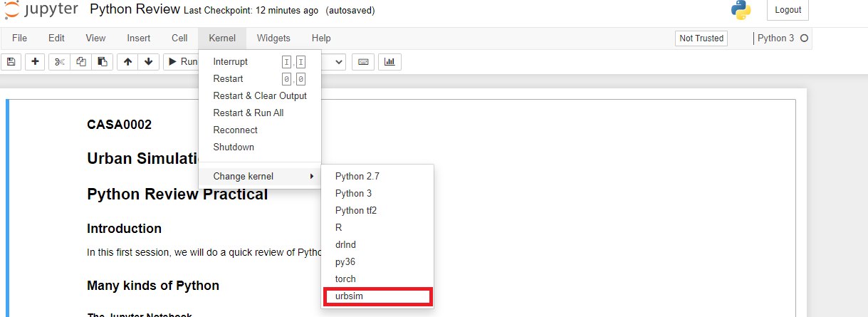The height and width of the screenshot is (317, 868).
Task: Run the selected cell
Action: click(x=182, y=62)
